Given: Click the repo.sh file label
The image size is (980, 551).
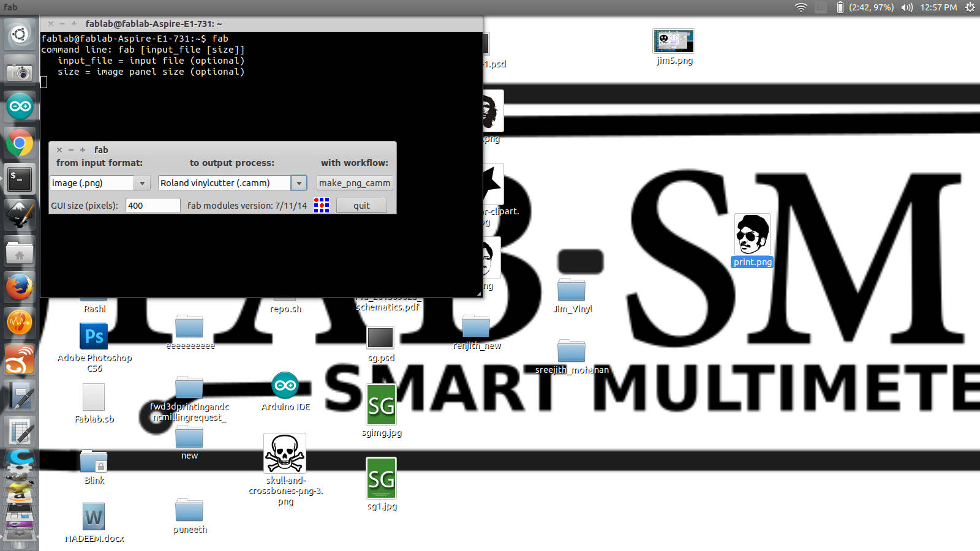Looking at the screenshot, I should click(285, 309).
